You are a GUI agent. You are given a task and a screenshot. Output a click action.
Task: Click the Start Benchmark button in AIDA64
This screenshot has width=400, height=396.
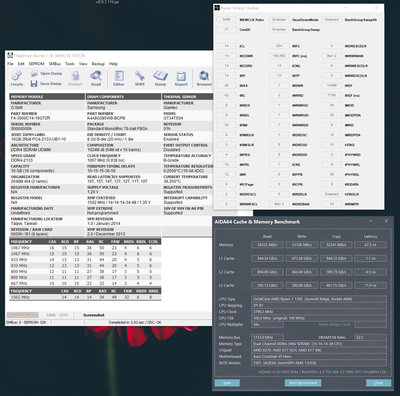303,383
